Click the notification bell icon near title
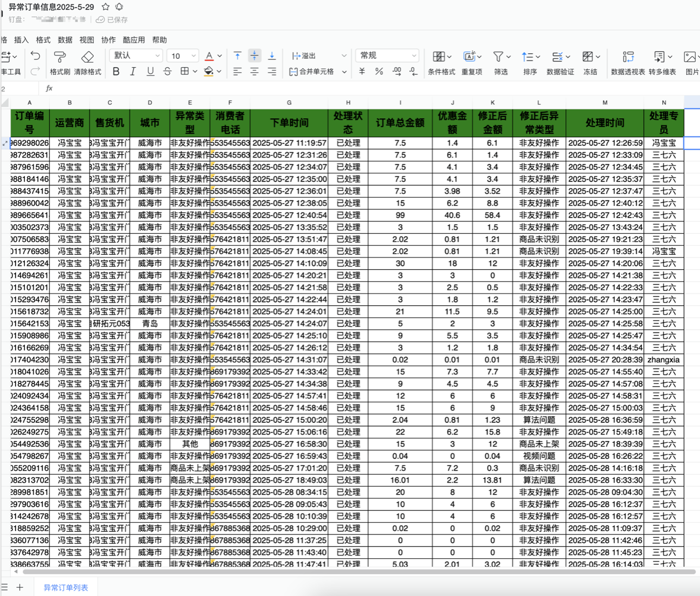The width and height of the screenshot is (700, 596). point(119,7)
